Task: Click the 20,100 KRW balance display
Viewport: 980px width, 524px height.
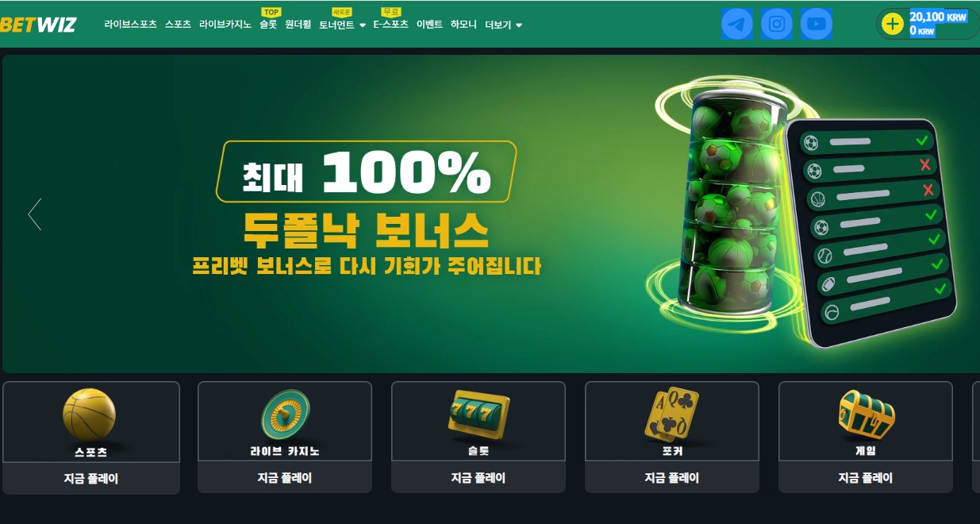Action: (x=938, y=16)
